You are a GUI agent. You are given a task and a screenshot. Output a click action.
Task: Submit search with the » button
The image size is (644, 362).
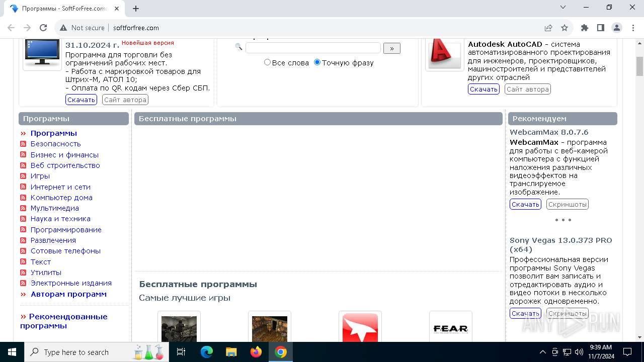(x=392, y=48)
